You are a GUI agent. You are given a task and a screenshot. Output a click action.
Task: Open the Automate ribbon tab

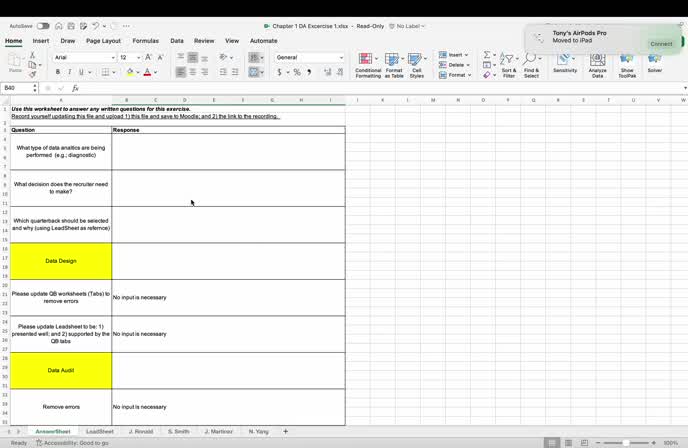264,41
